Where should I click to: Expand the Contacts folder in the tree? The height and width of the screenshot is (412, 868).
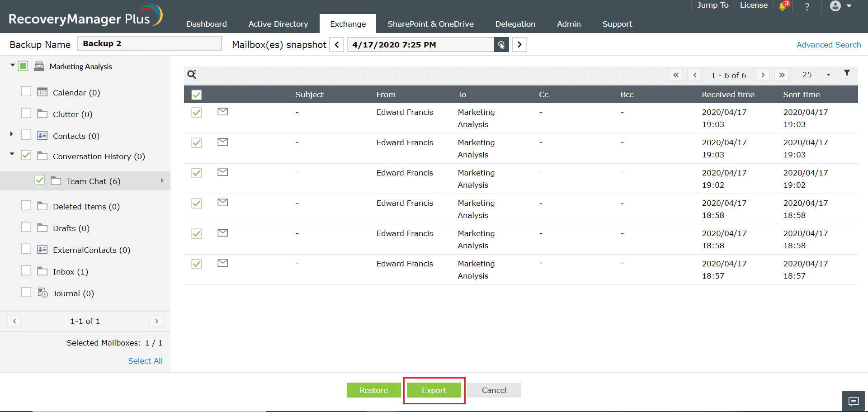coord(11,134)
